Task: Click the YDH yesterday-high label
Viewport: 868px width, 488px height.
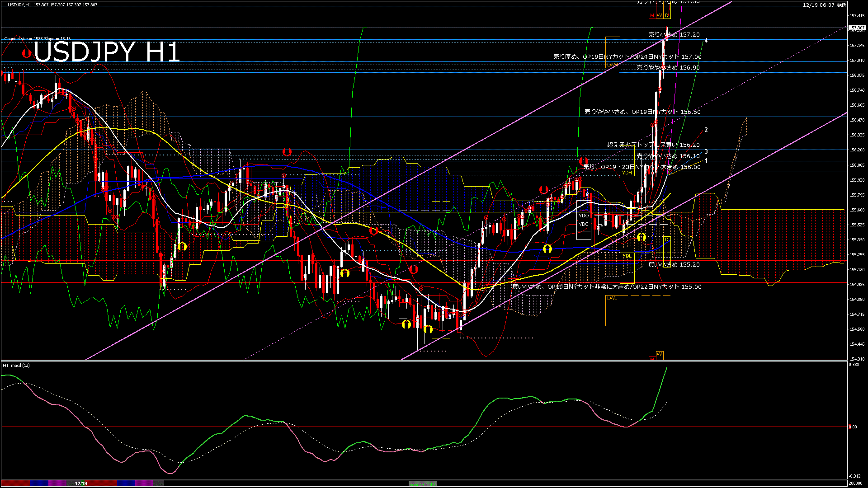Action: (627, 173)
